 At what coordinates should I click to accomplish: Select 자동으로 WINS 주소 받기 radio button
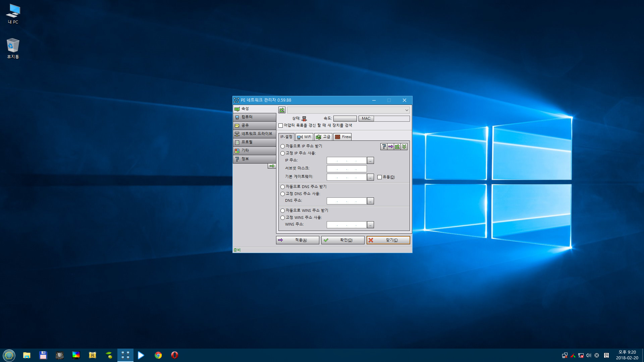[x=283, y=211]
